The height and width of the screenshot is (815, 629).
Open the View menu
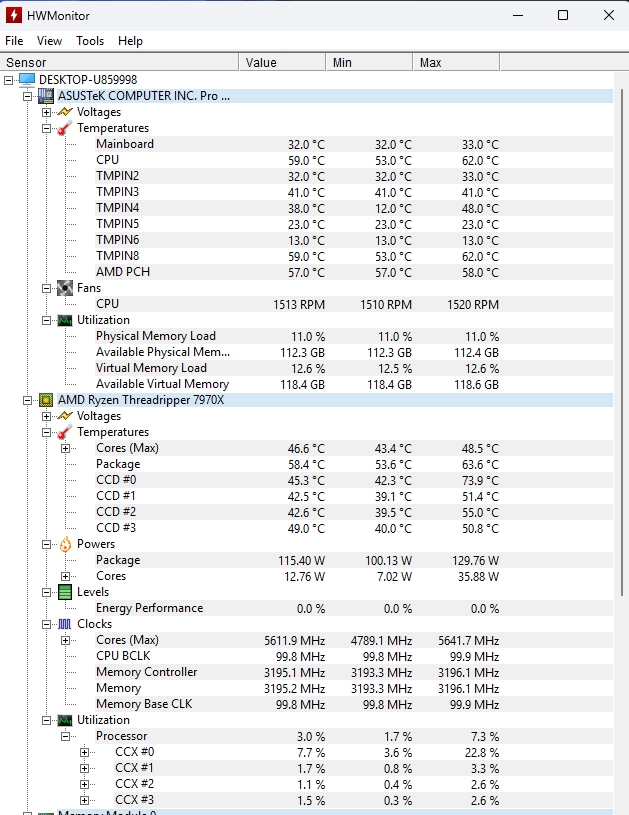pyautogui.click(x=49, y=41)
